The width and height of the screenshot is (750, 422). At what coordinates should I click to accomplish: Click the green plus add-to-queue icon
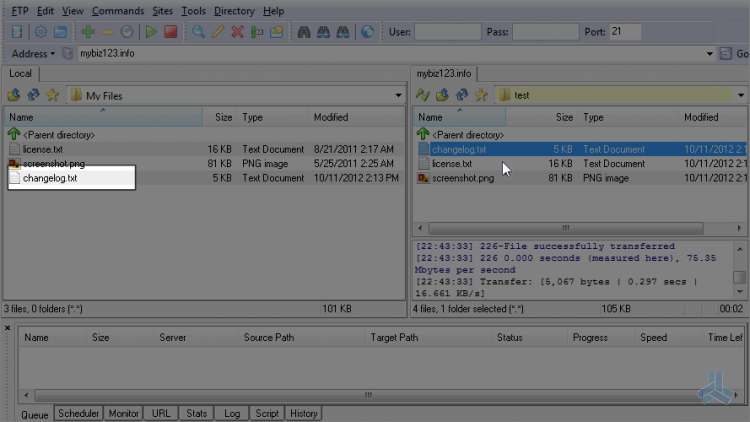[88, 32]
